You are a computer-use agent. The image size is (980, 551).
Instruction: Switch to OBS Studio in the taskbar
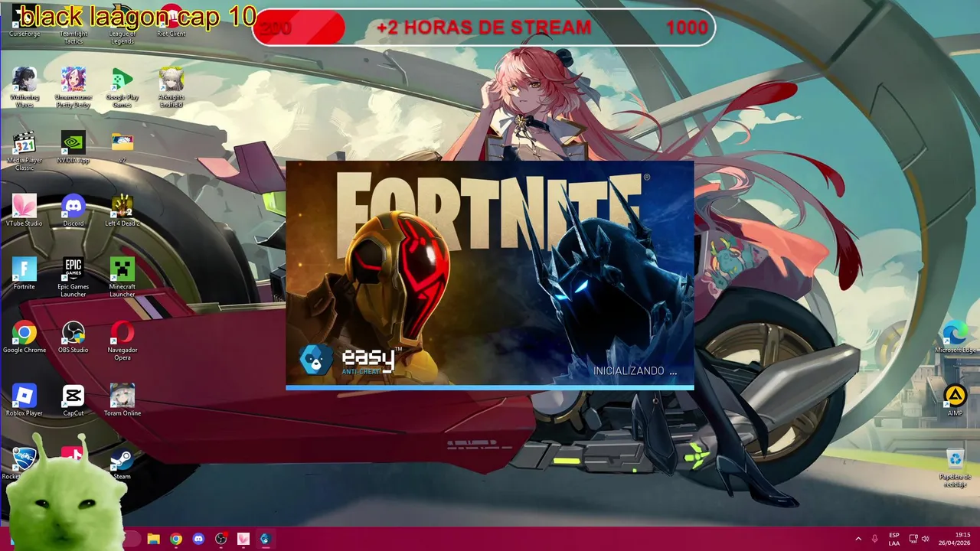(x=221, y=539)
